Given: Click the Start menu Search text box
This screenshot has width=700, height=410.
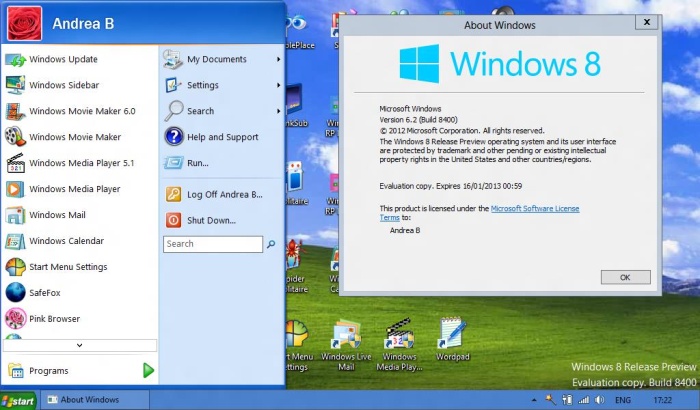Looking at the screenshot, I should tap(213, 244).
